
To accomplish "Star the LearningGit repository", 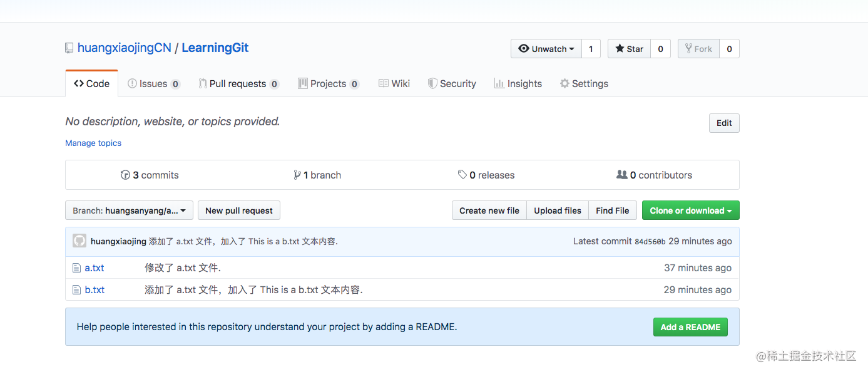I will click(x=629, y=49).
